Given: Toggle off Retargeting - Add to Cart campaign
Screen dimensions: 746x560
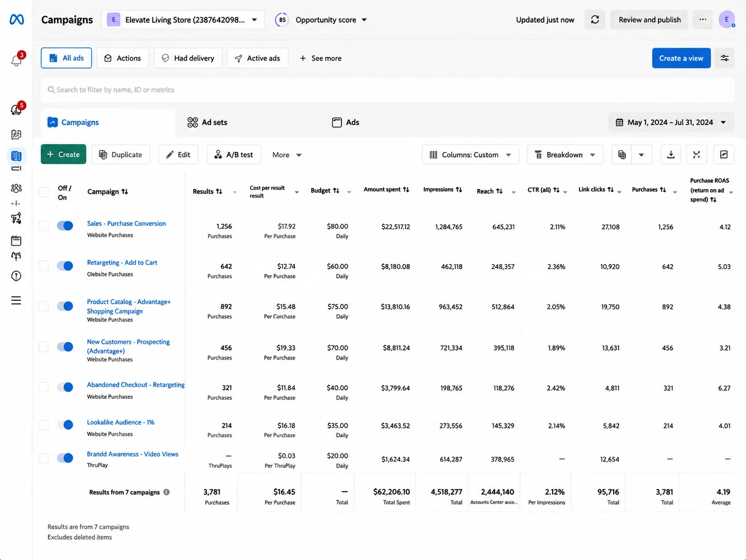Looking at the screenshot, I should click(x=65, y=266).
